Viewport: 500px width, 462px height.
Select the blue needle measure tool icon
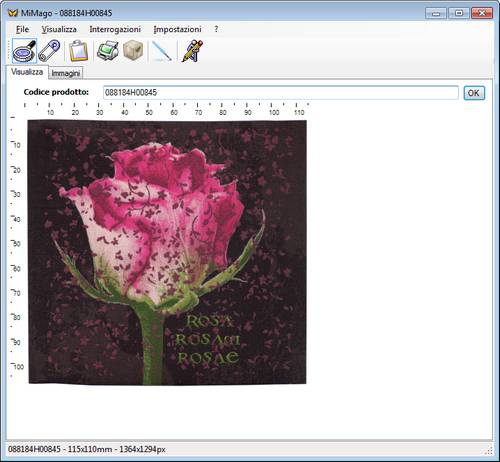click(x=162, y=51)
